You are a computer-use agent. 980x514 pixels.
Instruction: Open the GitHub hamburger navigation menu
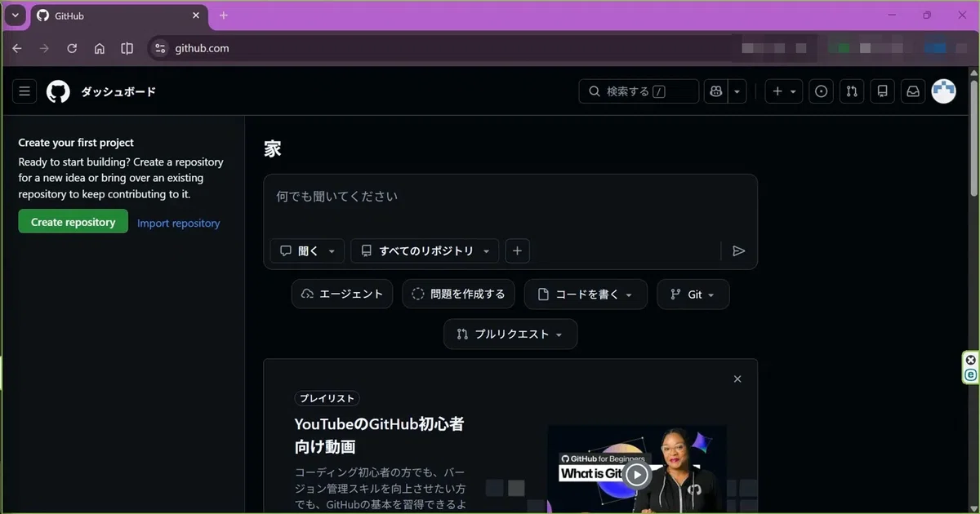[x=24, y=91]
